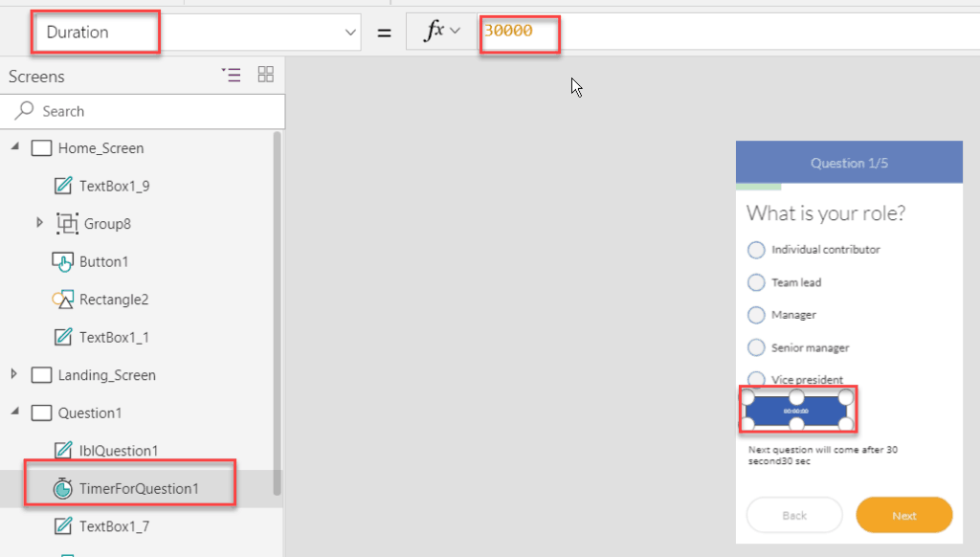Click the search magnifier icon
Viewport: 980px width, 557px height.
[24, 111]
